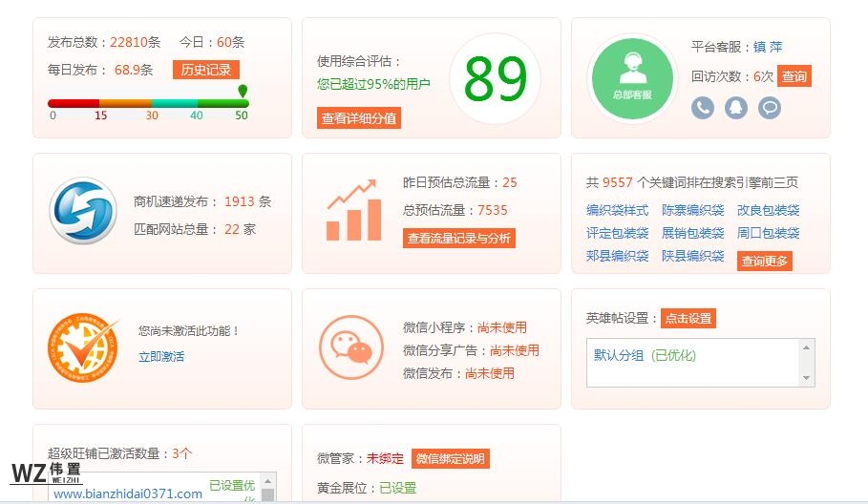Click the orange certification badge icon
Screen dimensions: 868x504
pyautogui.click(x=83, y=348)
